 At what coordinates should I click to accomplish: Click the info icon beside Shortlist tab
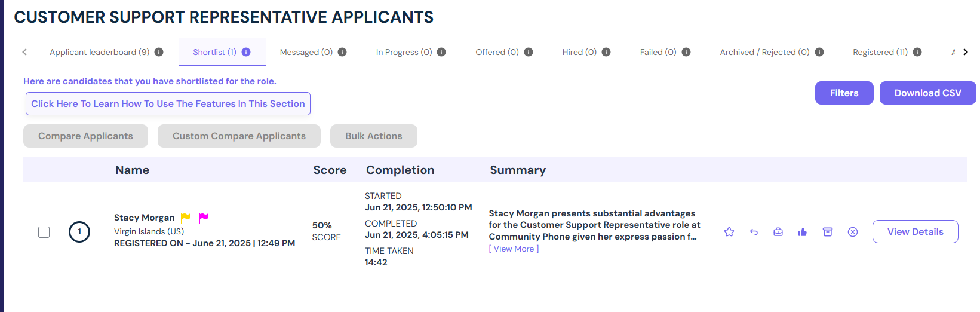pos(246,52)
